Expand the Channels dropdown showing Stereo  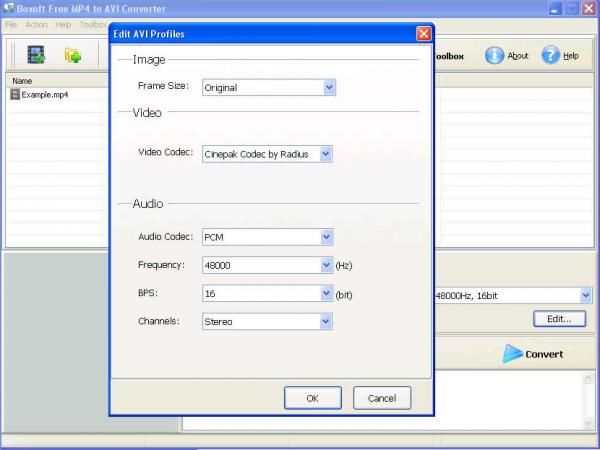coord(267,321)
